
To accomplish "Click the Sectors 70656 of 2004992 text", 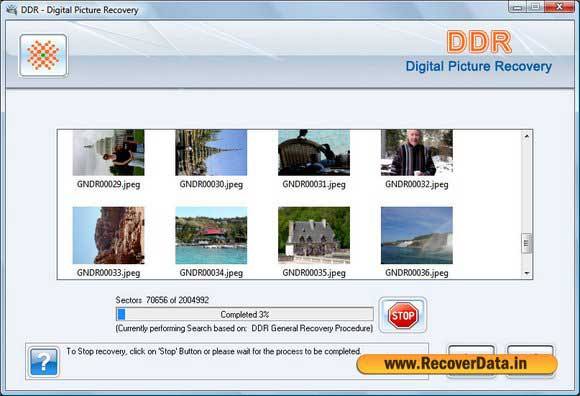I will [x=162, y=300].
